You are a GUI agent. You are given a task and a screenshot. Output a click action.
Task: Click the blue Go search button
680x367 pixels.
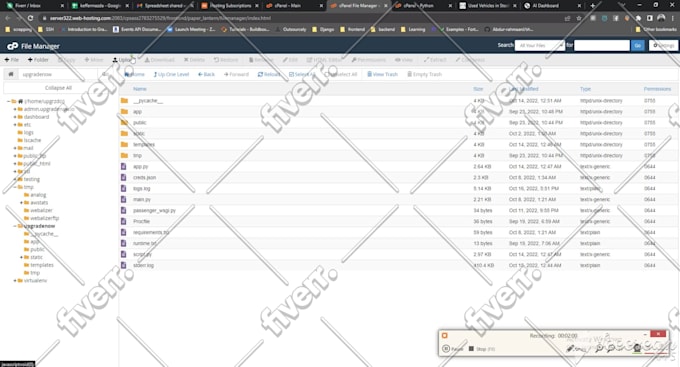(638, 45)
